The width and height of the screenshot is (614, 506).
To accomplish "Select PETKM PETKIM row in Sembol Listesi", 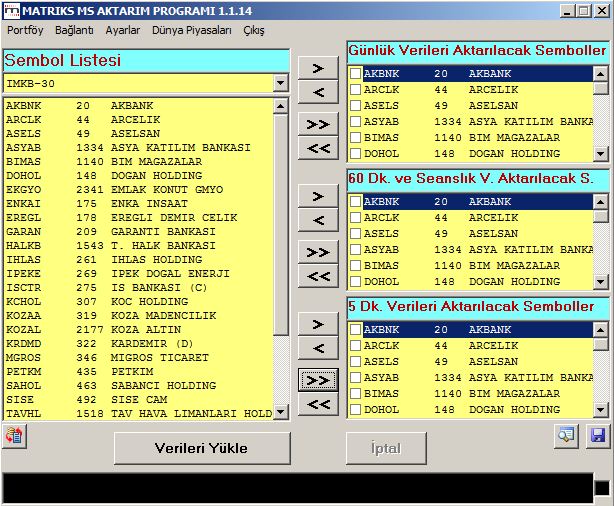I will pyautogui.click(x=139, y=372).
